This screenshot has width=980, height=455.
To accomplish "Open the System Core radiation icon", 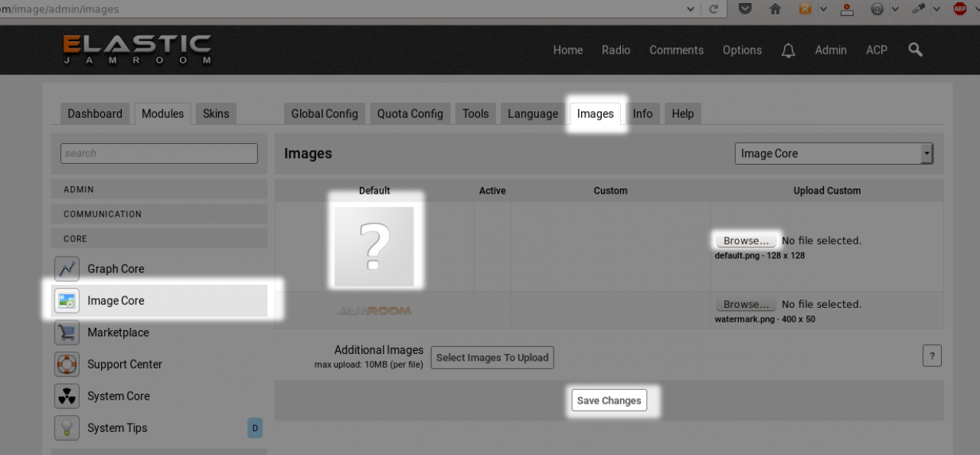I will coord(67,396).
